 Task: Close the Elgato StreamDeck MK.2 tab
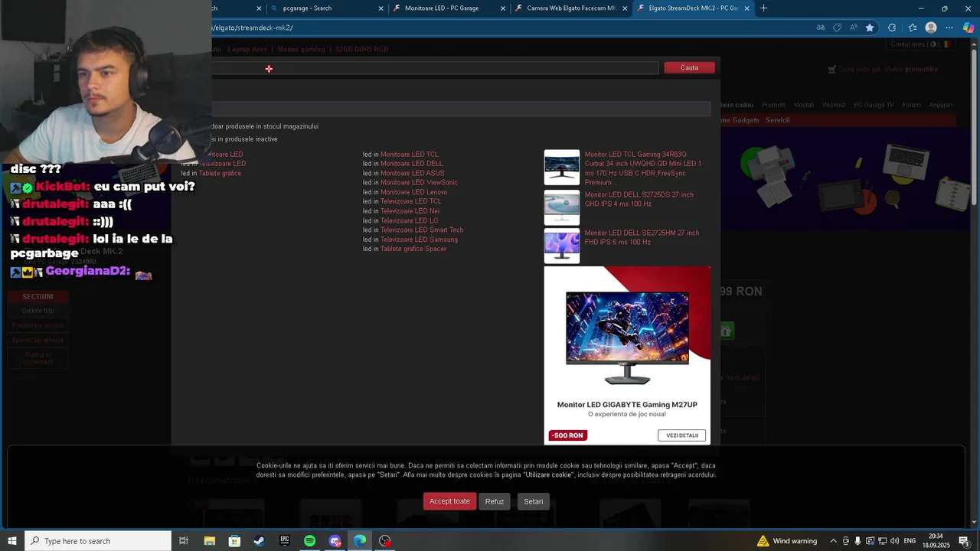[746, 8]
